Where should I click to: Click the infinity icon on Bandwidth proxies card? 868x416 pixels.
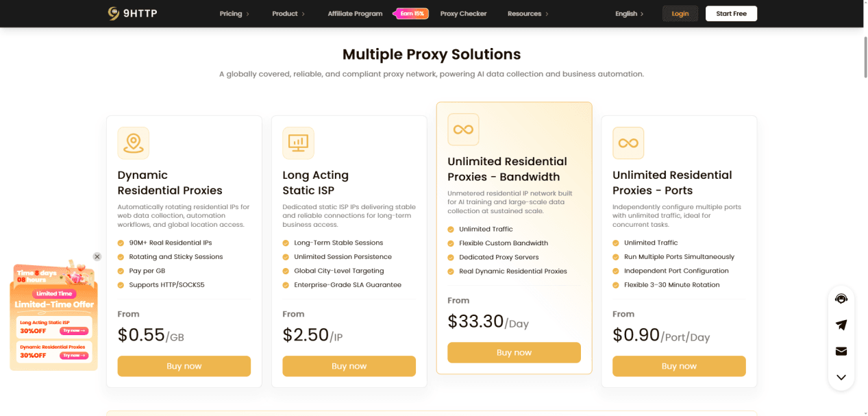pyautogui.click(x=463, y=130)
